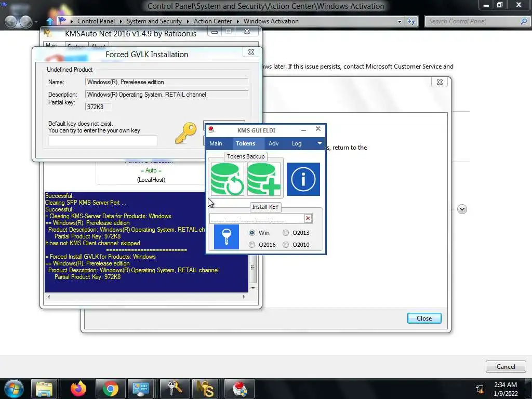Clear the Install KEY field with red X
This screenshot has height=399, width=532.
(x=308, y=218)
